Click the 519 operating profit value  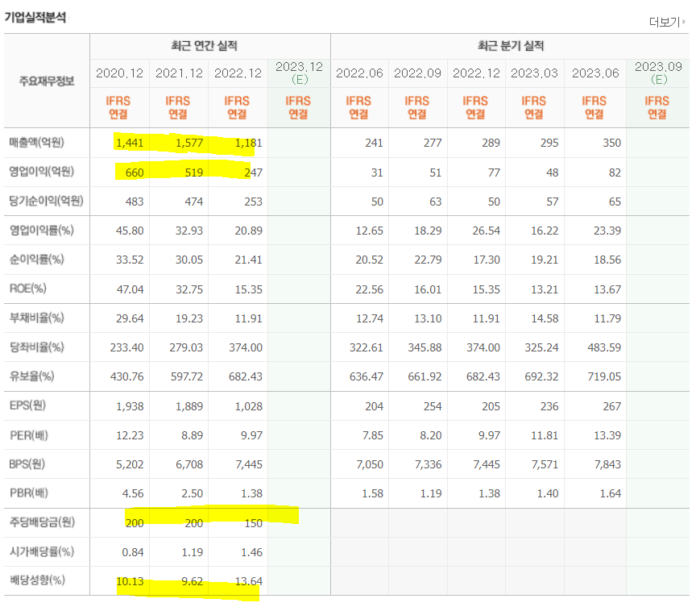pyautogui.click(x=194, y=173)
